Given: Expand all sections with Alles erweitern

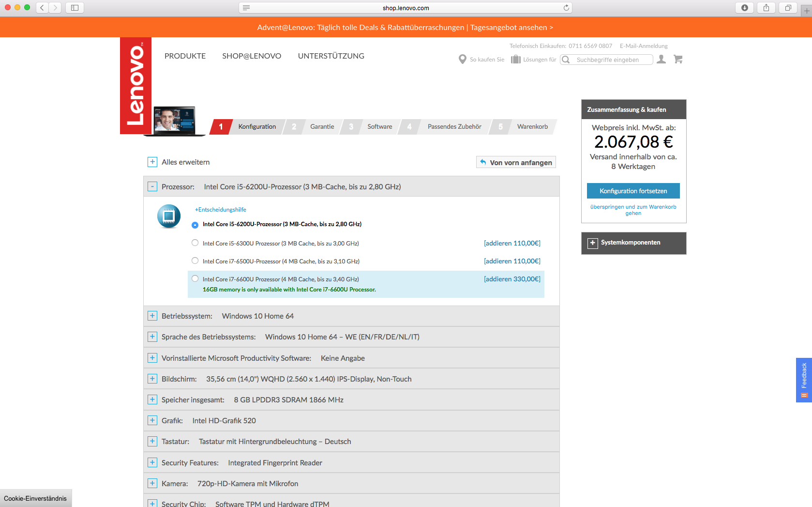Looking at the screenshot, I should coord(152,162).
